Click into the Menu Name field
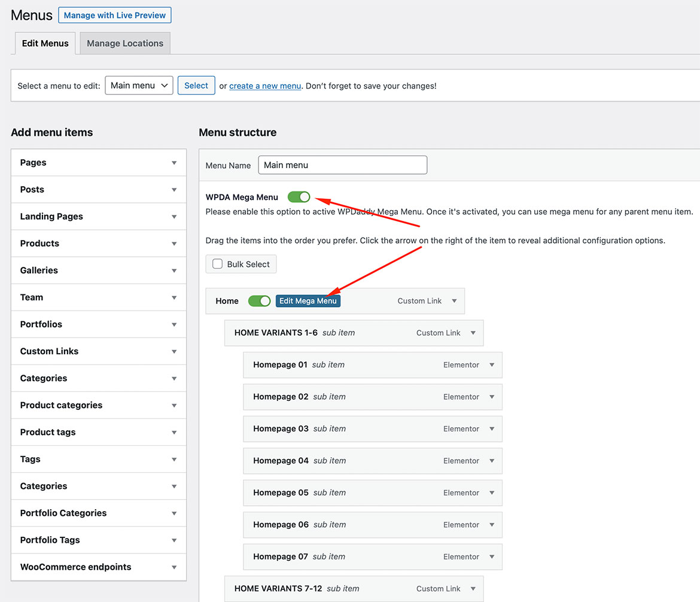The image size is (700, 602). tap(342, 165)
